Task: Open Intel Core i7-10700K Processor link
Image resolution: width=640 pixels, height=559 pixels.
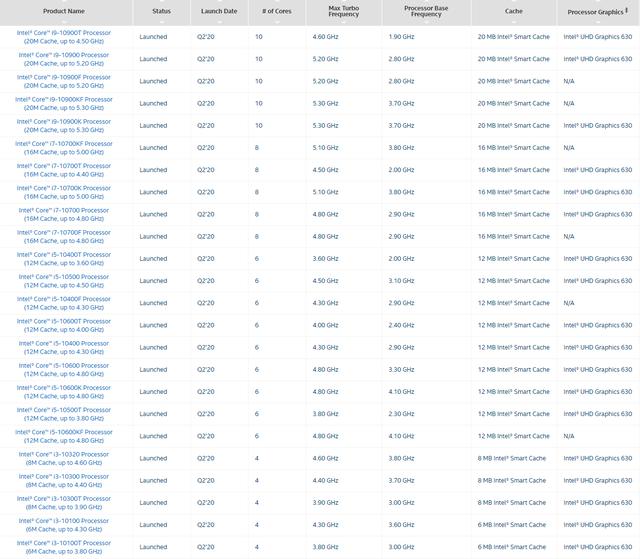Action: point(64,192)
